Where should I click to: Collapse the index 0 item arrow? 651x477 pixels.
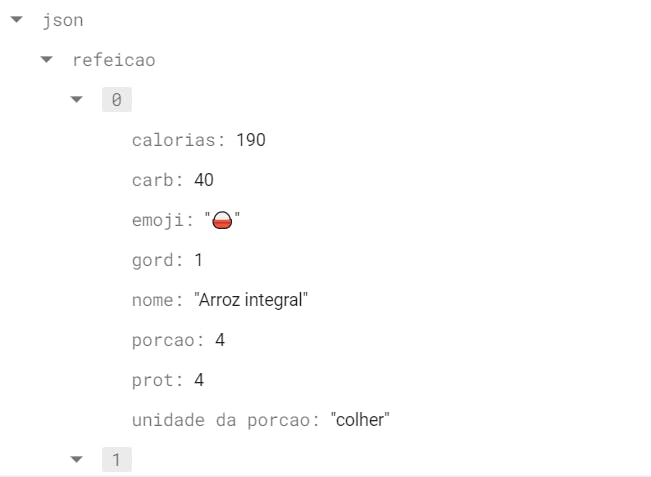click(x=77, y=100)
